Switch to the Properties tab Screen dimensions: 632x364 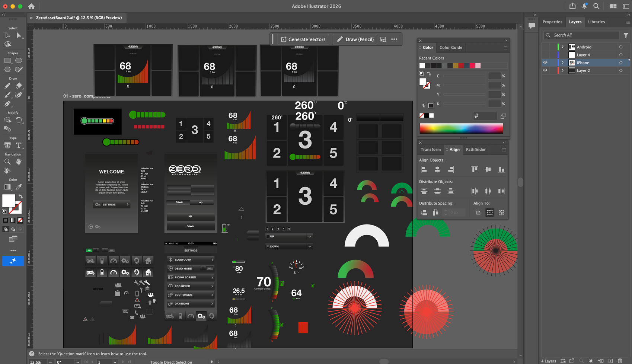(x=552, y=22)
